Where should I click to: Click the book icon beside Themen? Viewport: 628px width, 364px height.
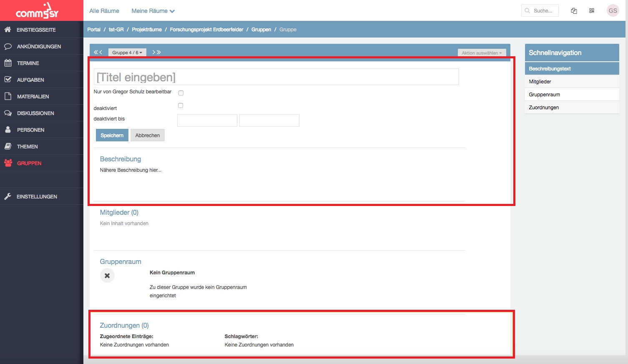(x=8, y=146)
